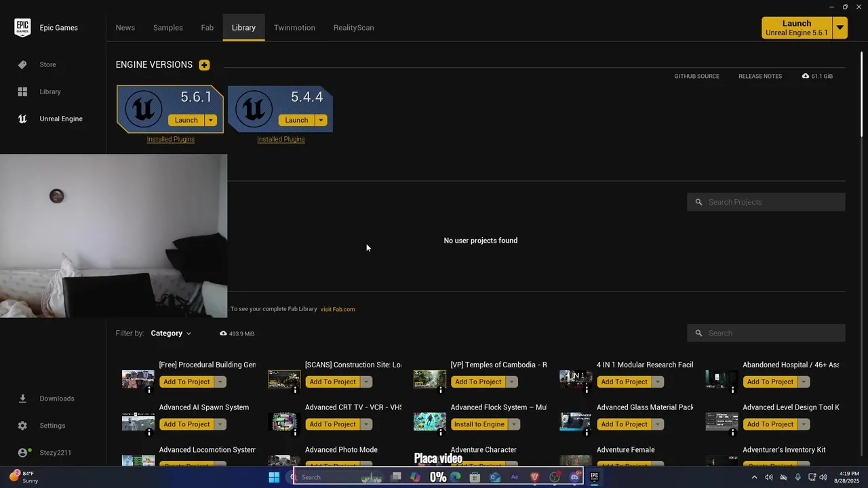Open Outlook from the taskbar
Screen dimensions: 868x488
click(495, 477)
